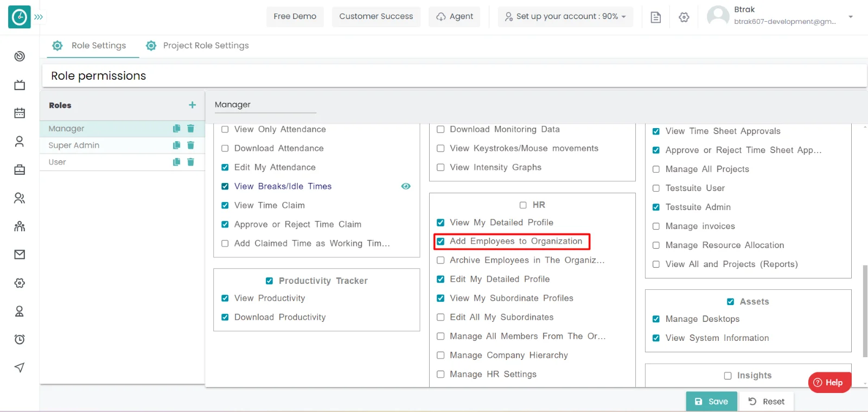The width and height of the screenshot is (868, 412).
Task: Open the TV monitor sidebar icon
Action: click(20, 85)
